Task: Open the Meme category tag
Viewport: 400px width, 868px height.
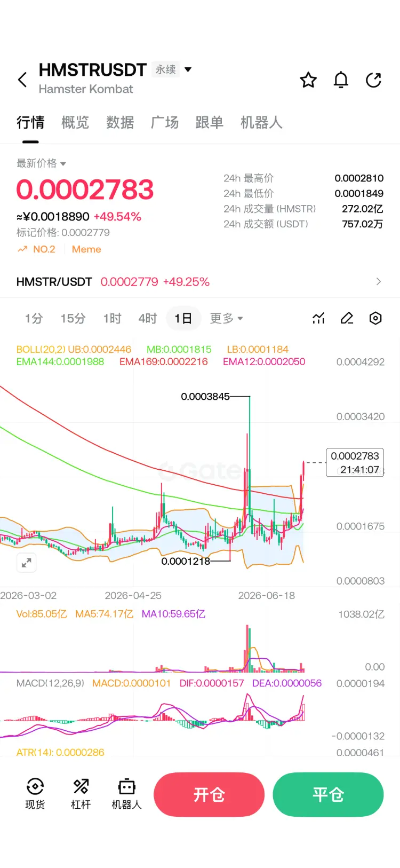Action: point(86,249)
